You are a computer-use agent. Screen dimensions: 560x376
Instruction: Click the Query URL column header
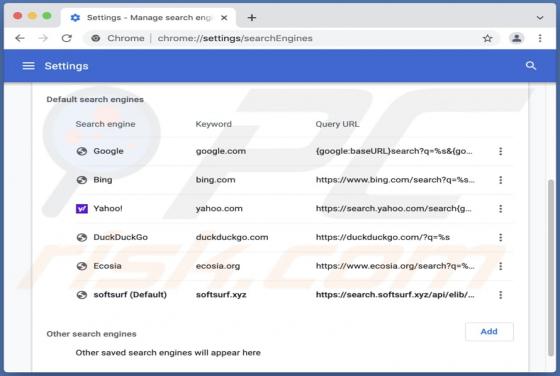pyautogui.click(x=338, y=124)
